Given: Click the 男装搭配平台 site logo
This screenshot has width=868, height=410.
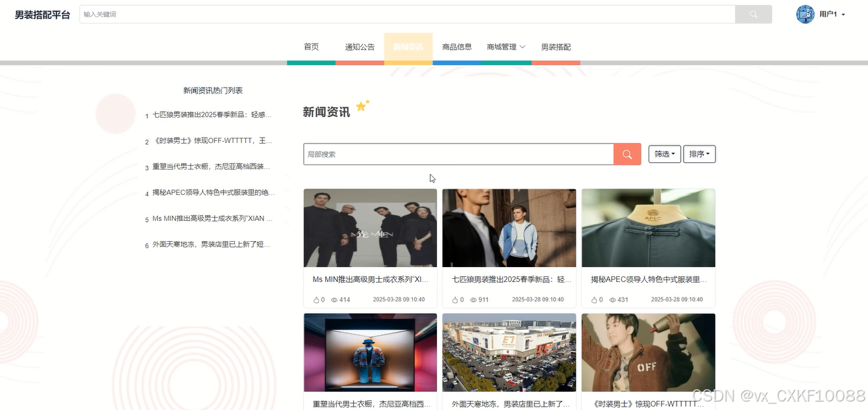Looking at the screenshot, I should tap(43, 14).
